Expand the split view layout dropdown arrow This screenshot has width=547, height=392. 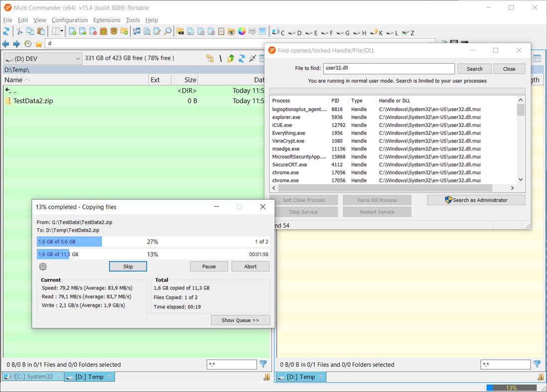[61, 31]
